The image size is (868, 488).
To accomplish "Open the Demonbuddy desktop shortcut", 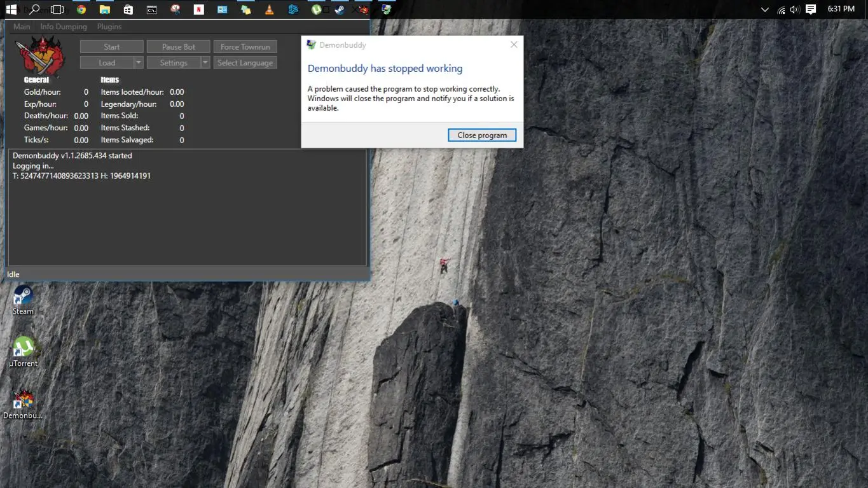I will [23, 404].
